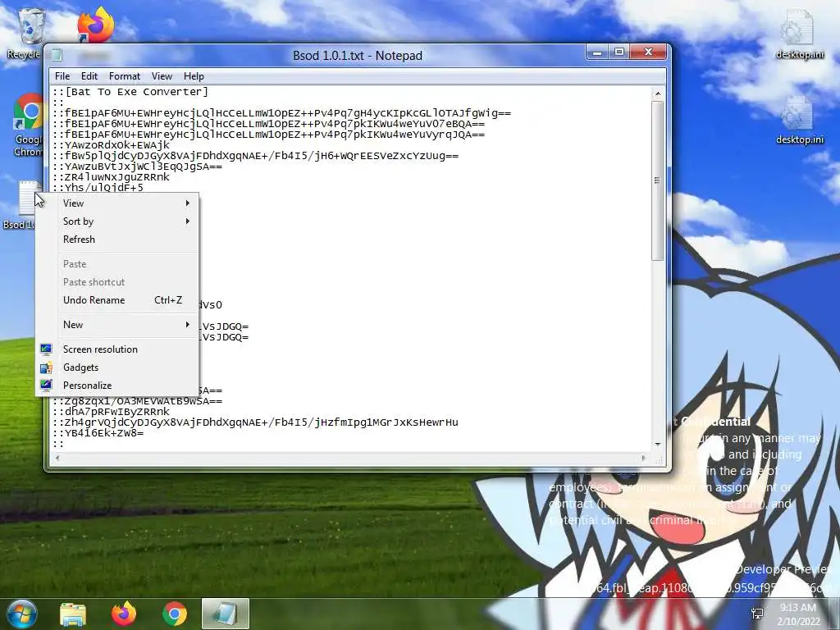Click the horizontal scrollbar right arrow
The height and width of the screenshot is (630, 840).
(x=643, y=458)
